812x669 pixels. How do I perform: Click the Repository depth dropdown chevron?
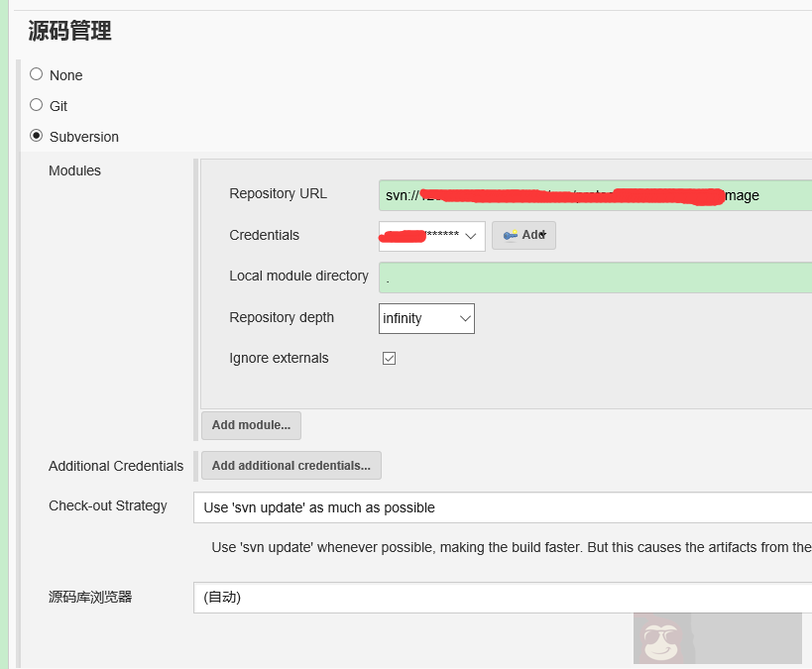coord(462,318)
